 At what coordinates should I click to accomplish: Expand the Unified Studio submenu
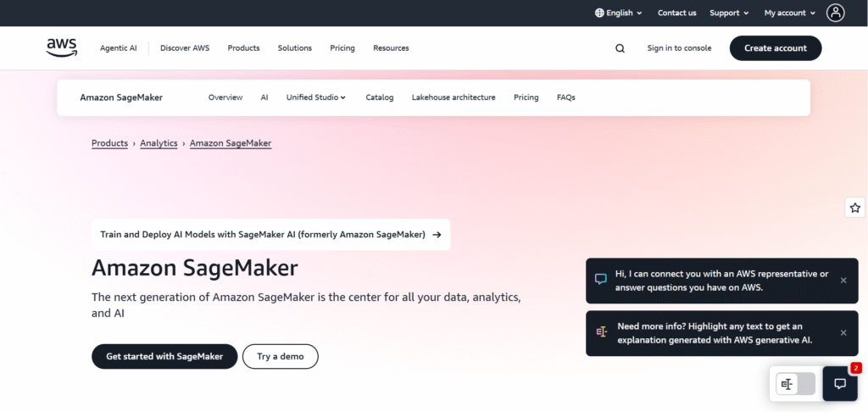tap(315, 97)
